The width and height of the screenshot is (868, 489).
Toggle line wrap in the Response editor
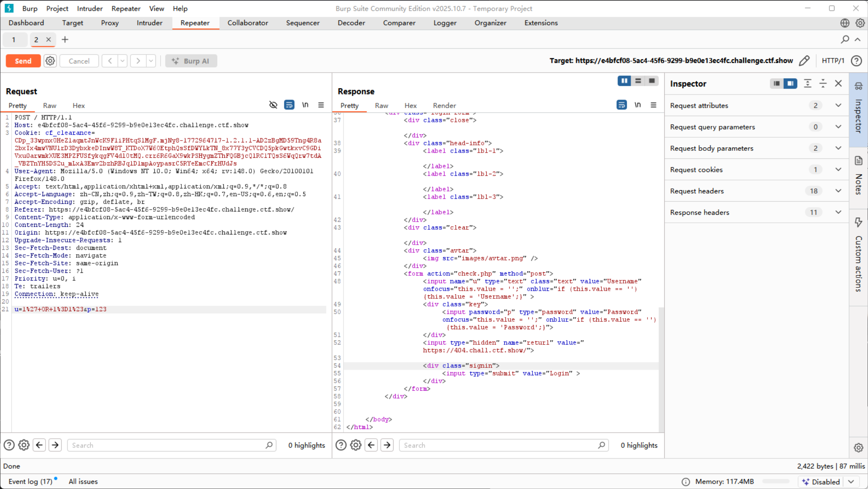pyautogui.click(x=621, y=105)
